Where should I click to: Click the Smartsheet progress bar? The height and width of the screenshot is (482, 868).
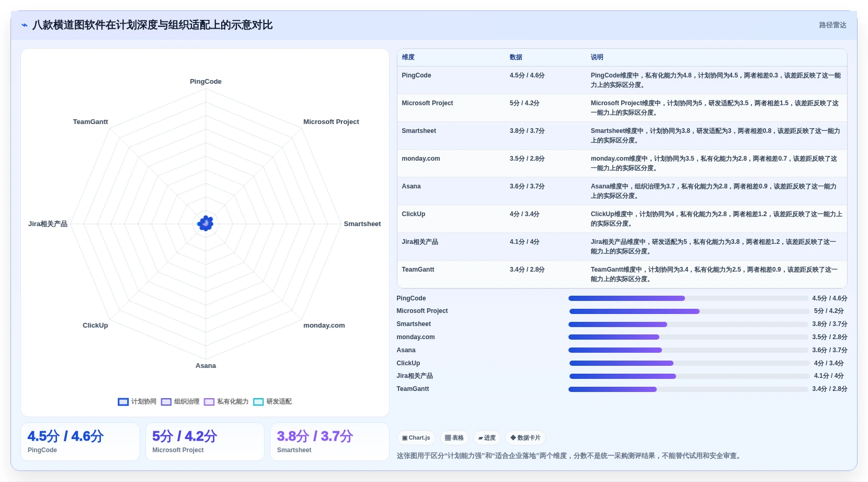coord(688,324)
